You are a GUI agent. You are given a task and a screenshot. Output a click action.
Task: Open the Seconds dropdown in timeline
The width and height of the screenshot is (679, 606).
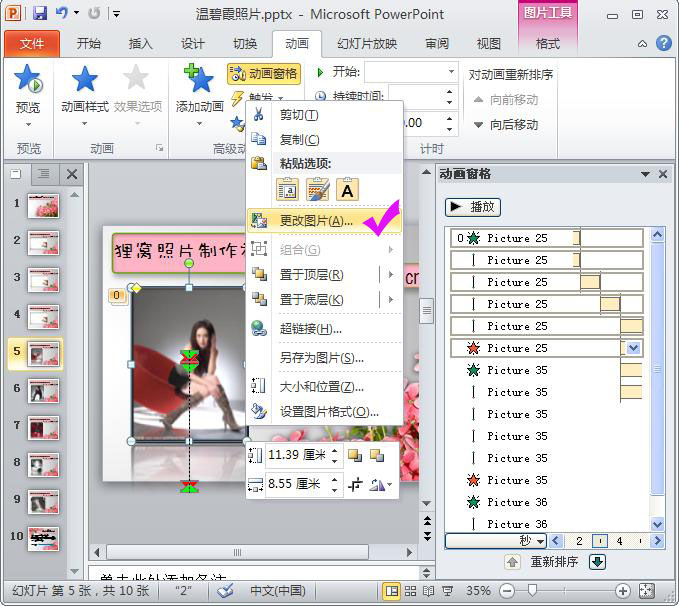click(496, 541)
